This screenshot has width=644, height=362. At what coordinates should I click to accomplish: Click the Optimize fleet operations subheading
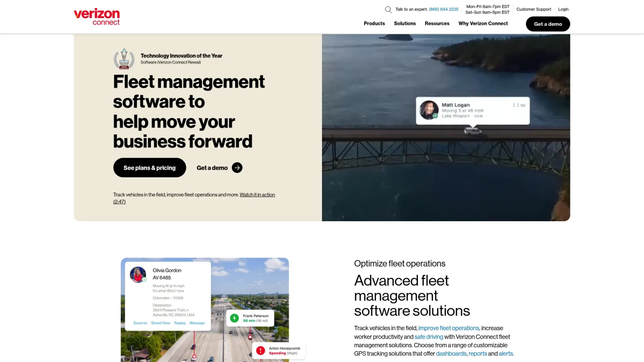click(x=400, y=263)
